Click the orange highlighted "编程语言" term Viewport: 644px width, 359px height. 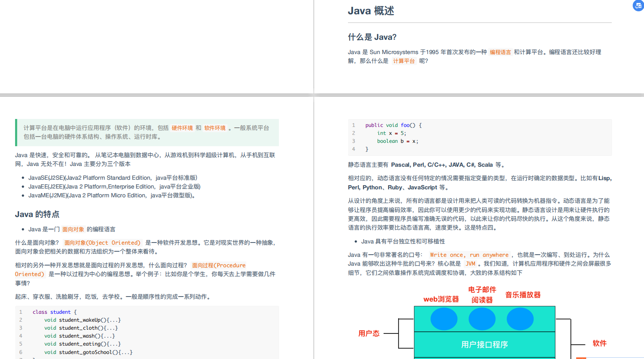[x=500, y=52]
